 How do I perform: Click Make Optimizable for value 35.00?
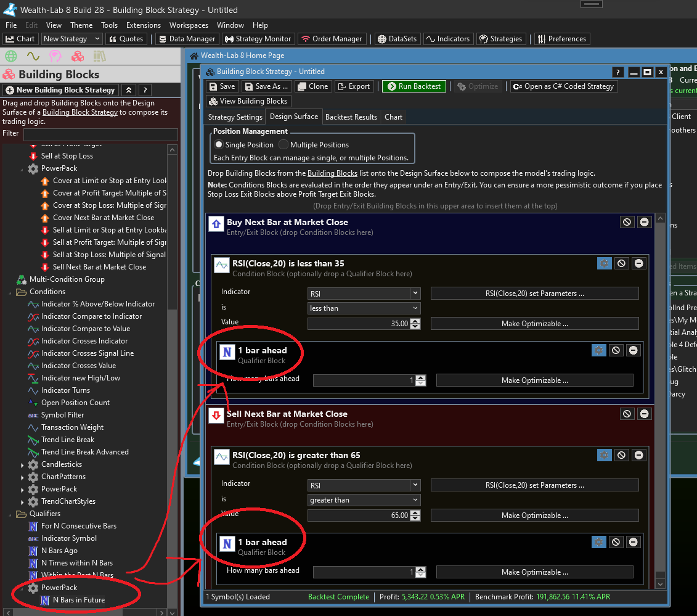(534, 324)
